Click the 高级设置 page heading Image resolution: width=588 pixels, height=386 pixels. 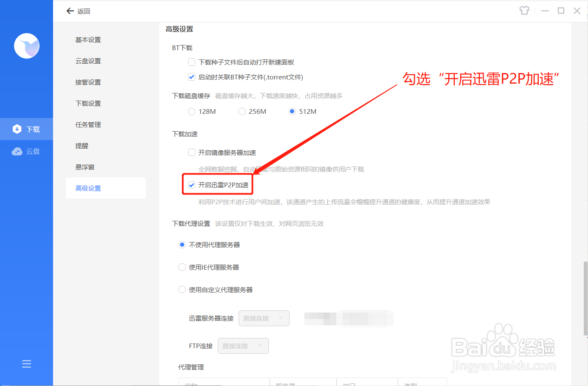coord(179,29)
